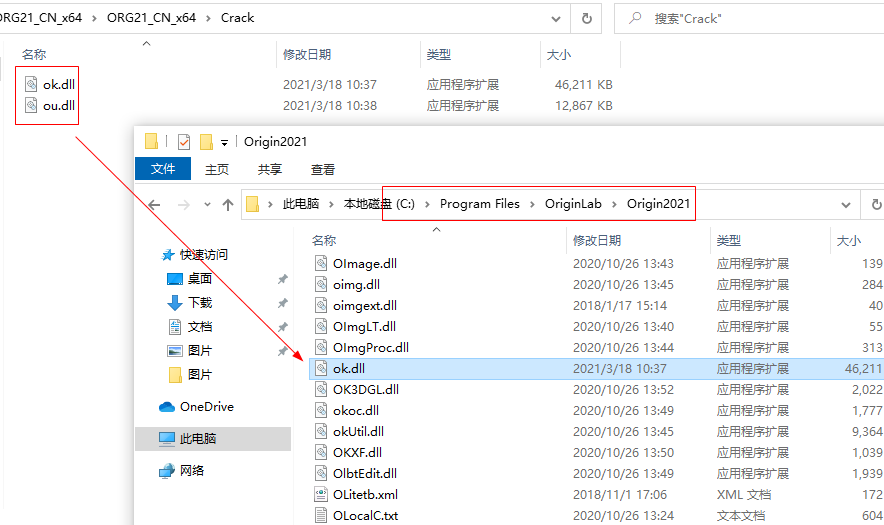Select oimgext.dll file icon

pos(321,305)
